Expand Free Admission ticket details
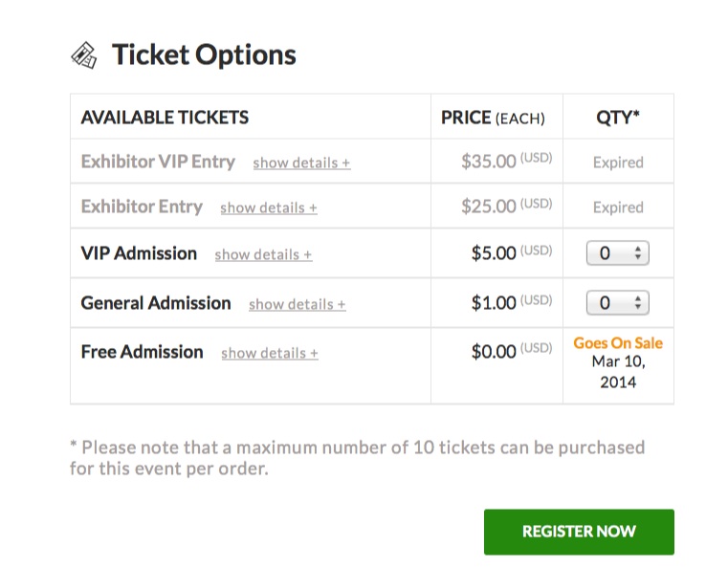728x568 pixels. [x=269, y=354]
